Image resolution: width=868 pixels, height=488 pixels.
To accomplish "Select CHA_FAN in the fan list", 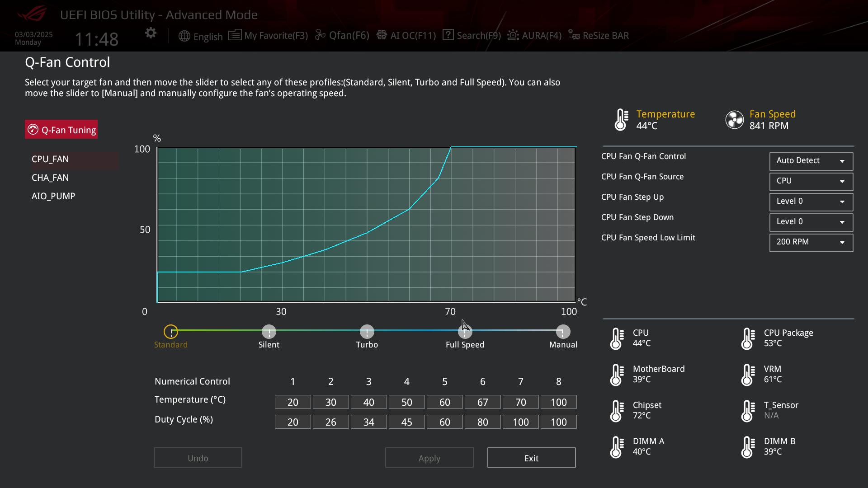I will 50,178.
